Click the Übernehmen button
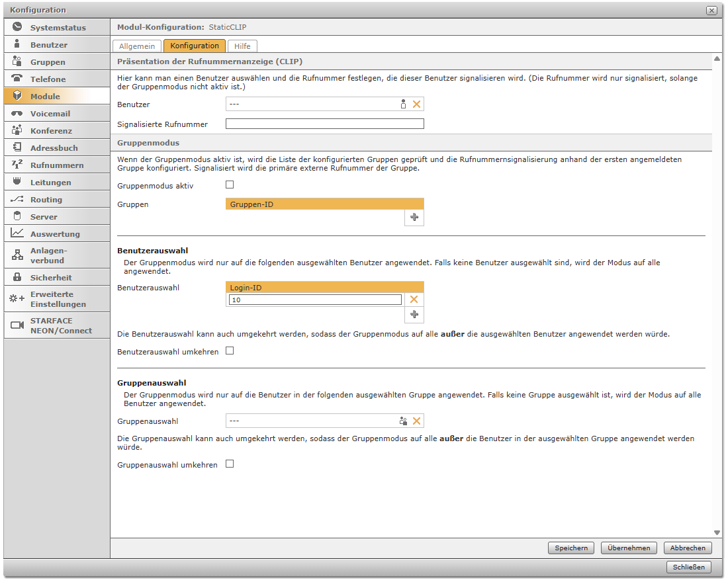Image resolution: width=728 pixels, height=582 pixels. (629, 548)
